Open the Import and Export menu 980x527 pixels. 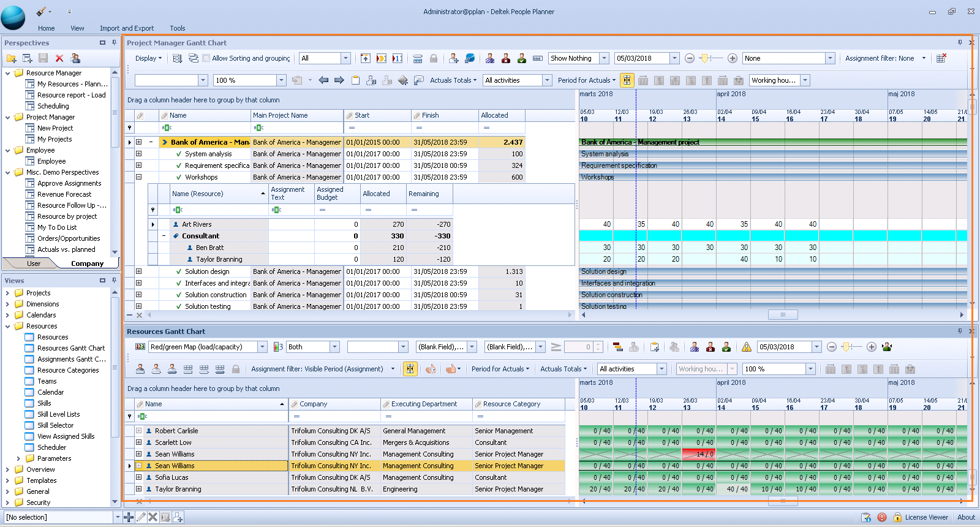click(127, 28)
